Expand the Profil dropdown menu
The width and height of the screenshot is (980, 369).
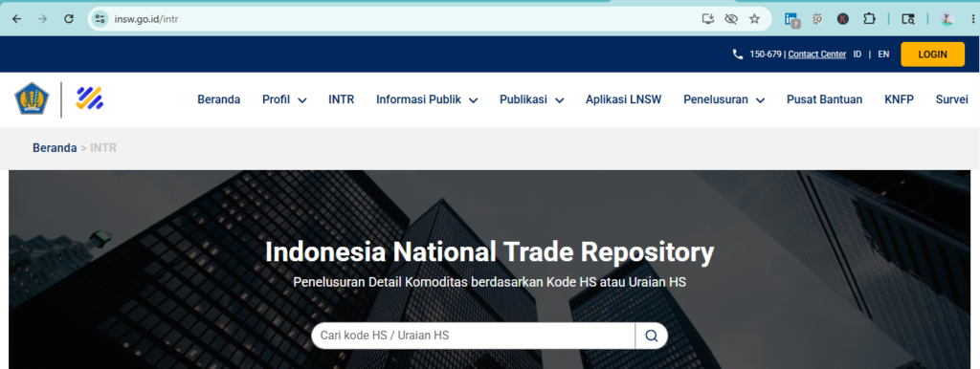click(284, 99)
